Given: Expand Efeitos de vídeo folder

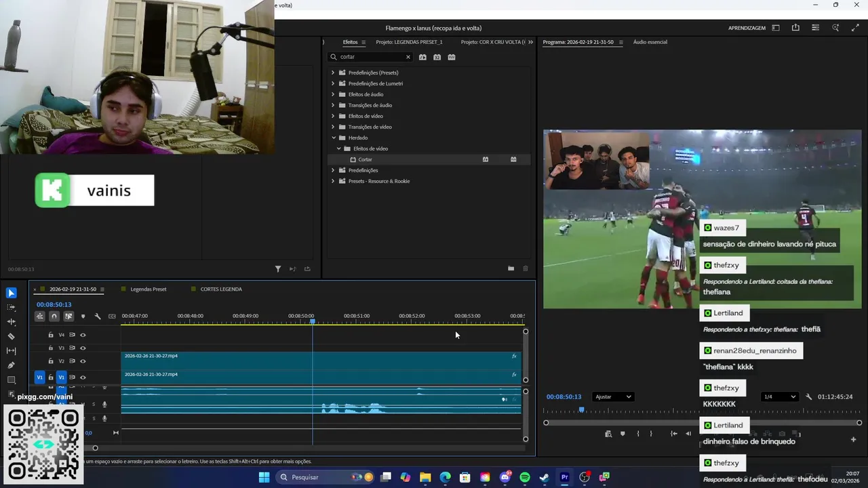Looking at the screenshot, I should point(333,116).
